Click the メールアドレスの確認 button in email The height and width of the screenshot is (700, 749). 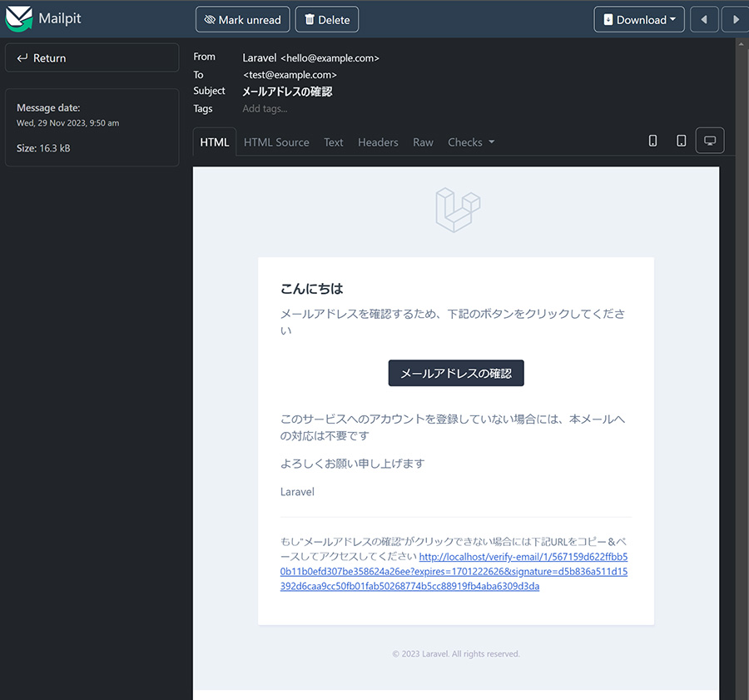456,373
